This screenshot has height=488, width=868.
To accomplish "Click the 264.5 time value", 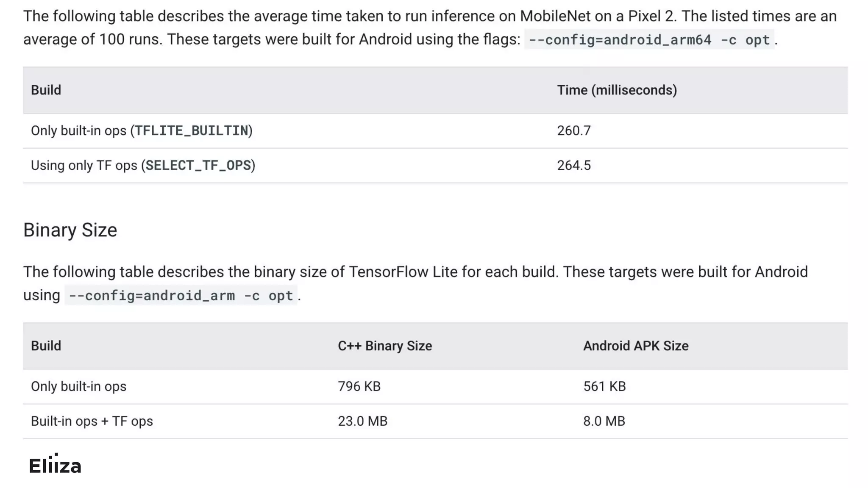I will (573, 165).
